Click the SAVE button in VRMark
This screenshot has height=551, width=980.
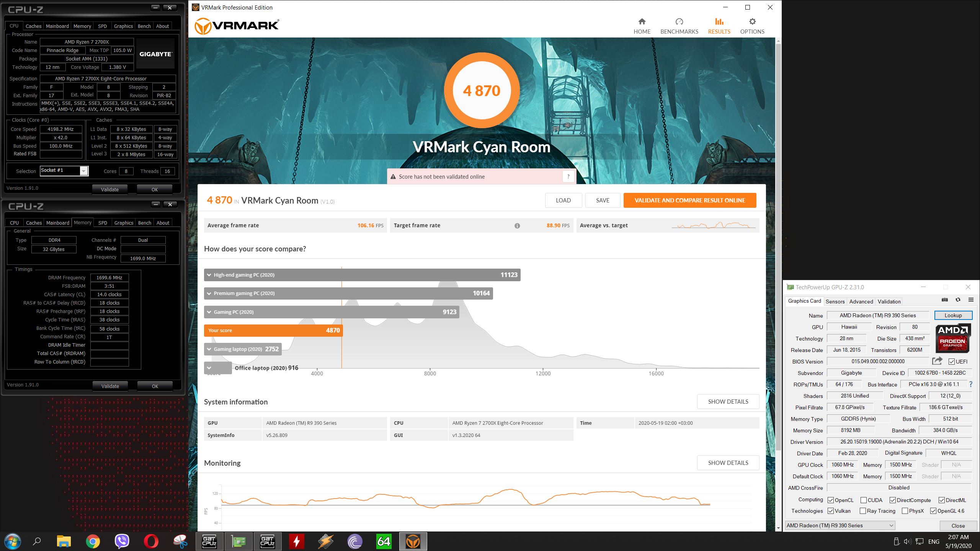coord(603,200)
